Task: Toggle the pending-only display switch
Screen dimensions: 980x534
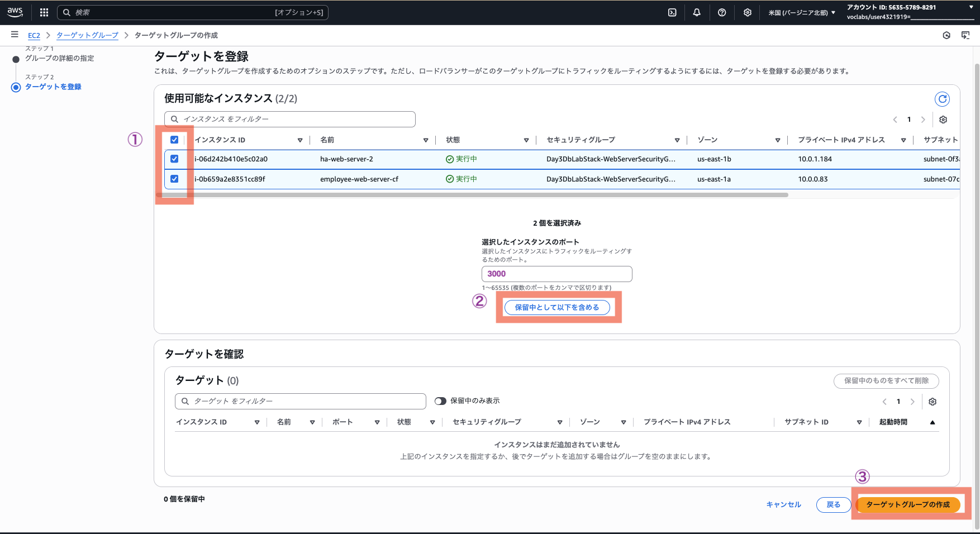Action: (x=440, y=401)
